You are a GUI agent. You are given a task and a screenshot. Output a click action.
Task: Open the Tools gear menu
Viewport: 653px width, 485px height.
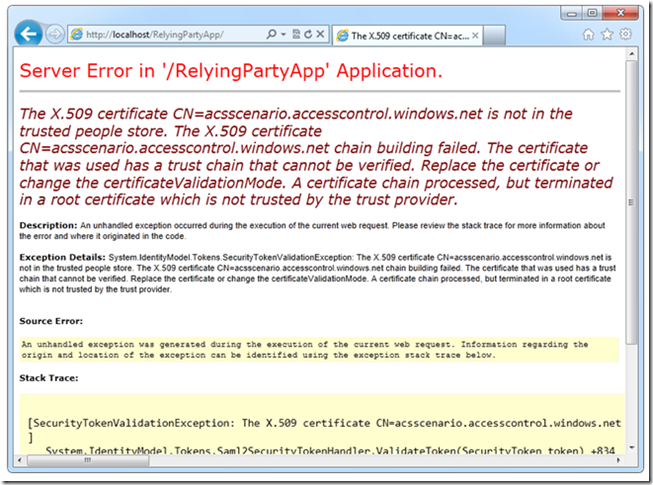point(626,34)
